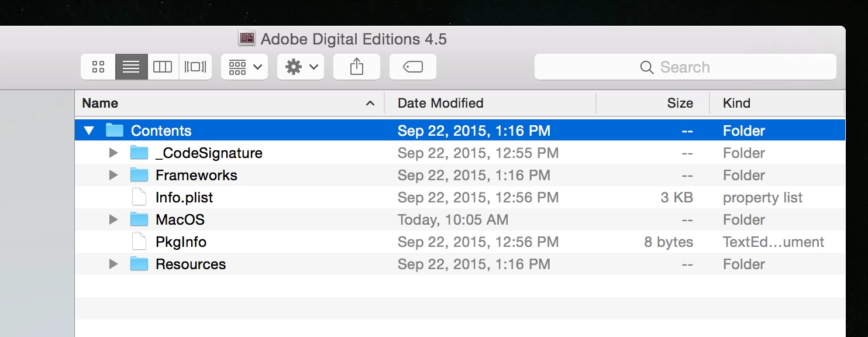
Task: Click the 'property list' kind text
Action: click(763, 198)
